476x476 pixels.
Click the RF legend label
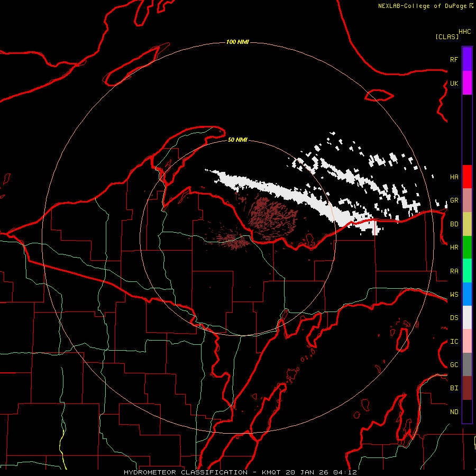click(454, 60)
